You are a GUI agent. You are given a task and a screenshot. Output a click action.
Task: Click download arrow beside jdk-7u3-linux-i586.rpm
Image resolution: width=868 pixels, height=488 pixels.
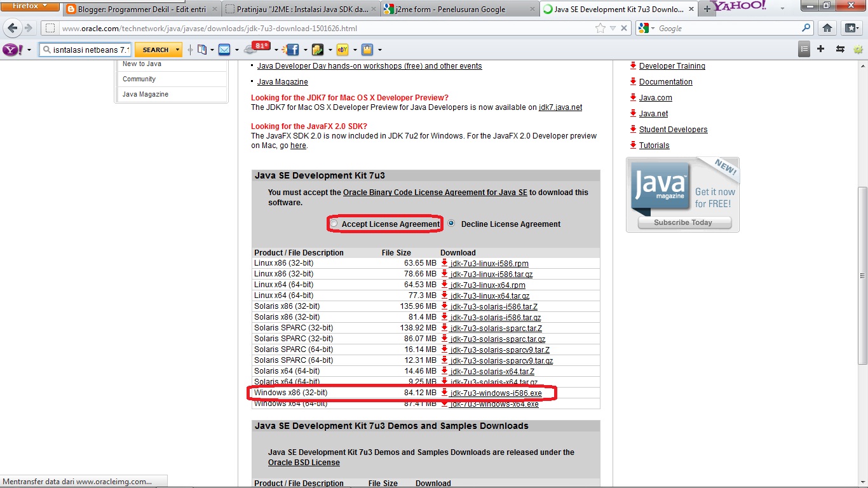(x=444, y=263)
